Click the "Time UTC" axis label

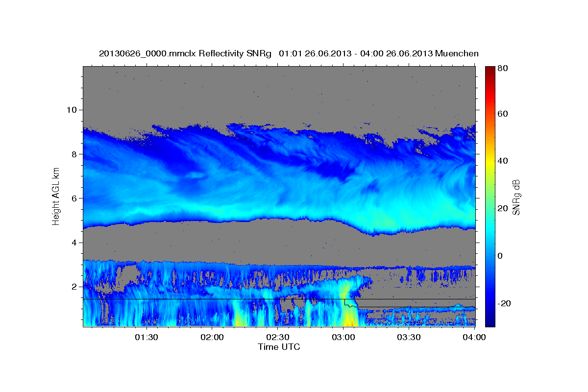pos(279,347)
